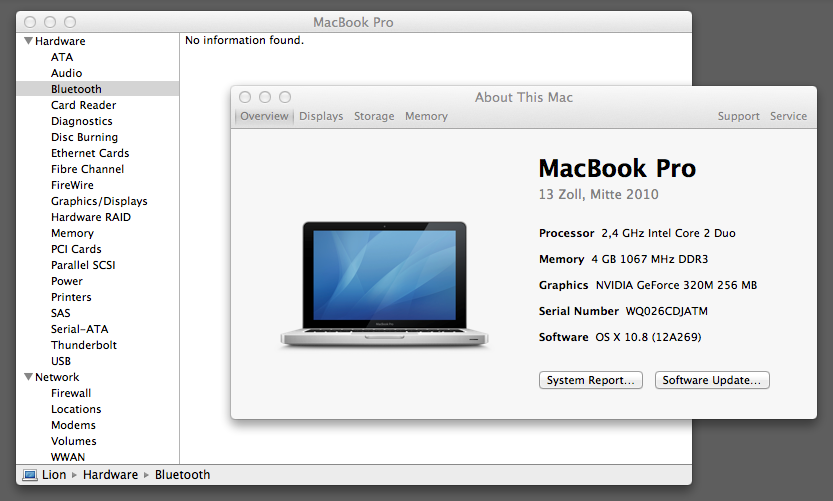
Task: Open the Support tab
Action: pyautogui.click(x=738, y=116)
